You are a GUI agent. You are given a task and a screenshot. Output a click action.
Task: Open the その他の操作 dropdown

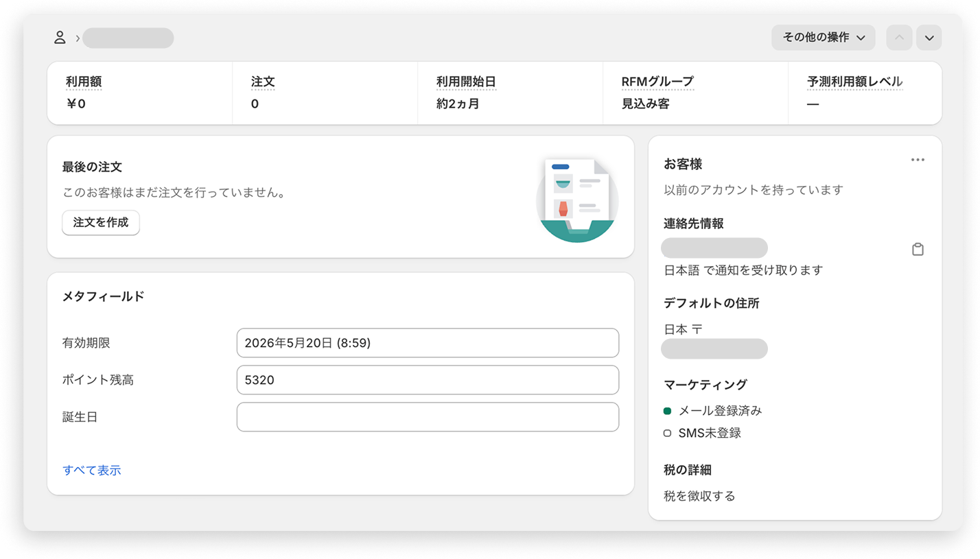(x=823, y=38)
